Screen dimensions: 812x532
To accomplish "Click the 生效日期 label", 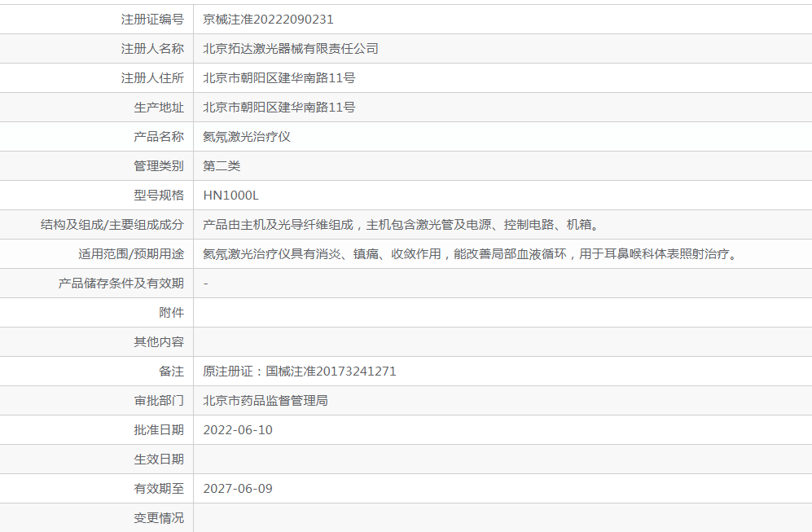I will 159,459.
